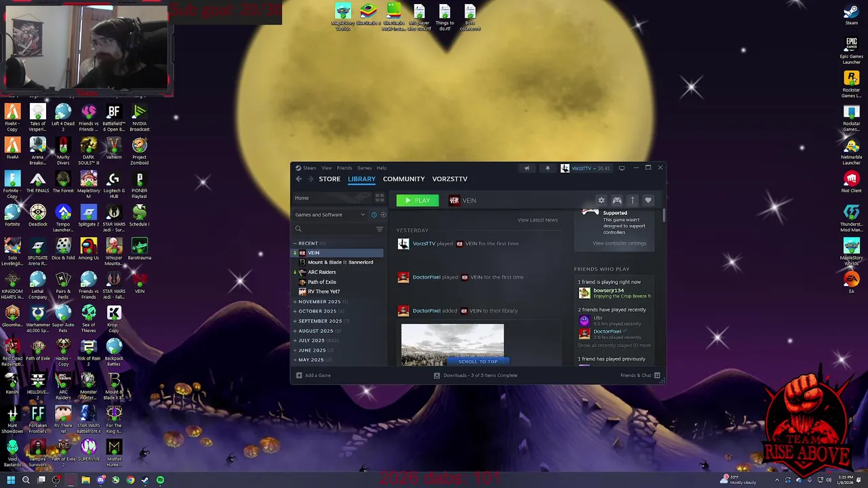Click the SCROLL TO TOP button
Screen dimensions: 868x488
(477, 361)
